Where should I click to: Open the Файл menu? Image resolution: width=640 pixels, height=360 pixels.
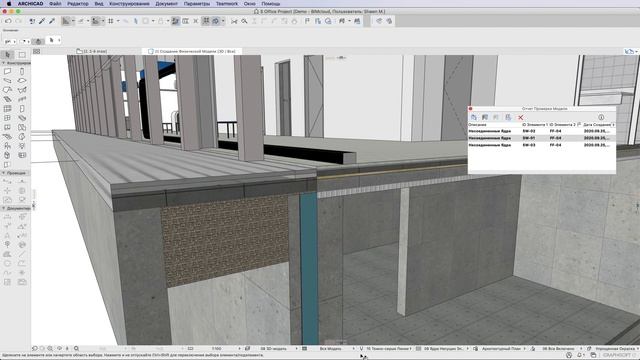point(55,4)
